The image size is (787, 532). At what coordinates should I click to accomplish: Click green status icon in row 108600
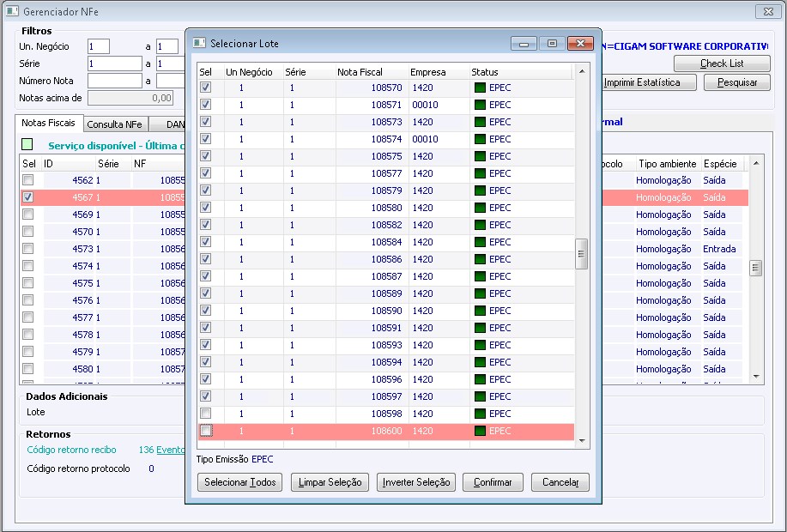(480, 431)
